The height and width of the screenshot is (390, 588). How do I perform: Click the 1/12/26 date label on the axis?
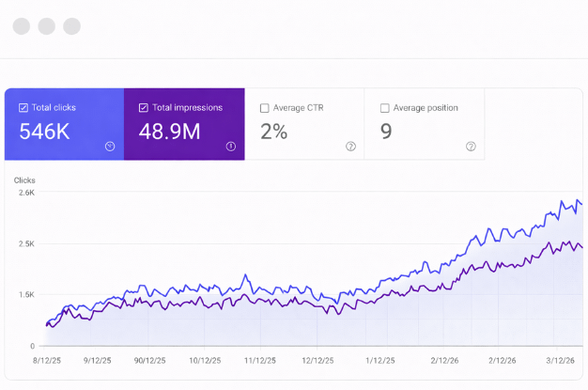point(382,360)
